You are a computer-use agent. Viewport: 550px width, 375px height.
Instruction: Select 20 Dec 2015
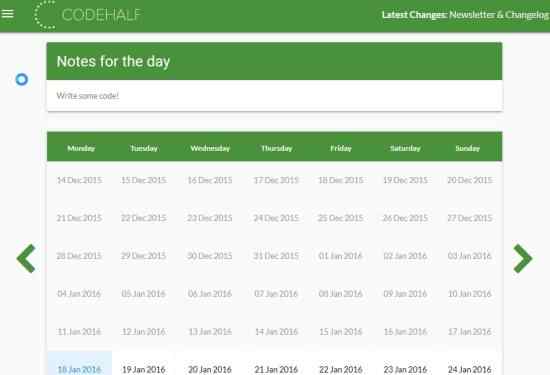(470, 180)
